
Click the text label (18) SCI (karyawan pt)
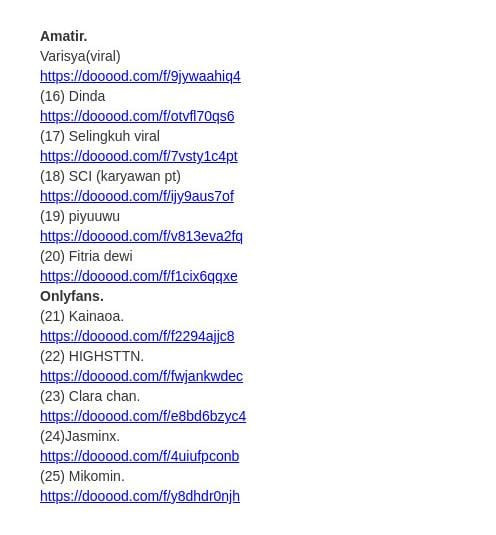click(x=111, y=176)
